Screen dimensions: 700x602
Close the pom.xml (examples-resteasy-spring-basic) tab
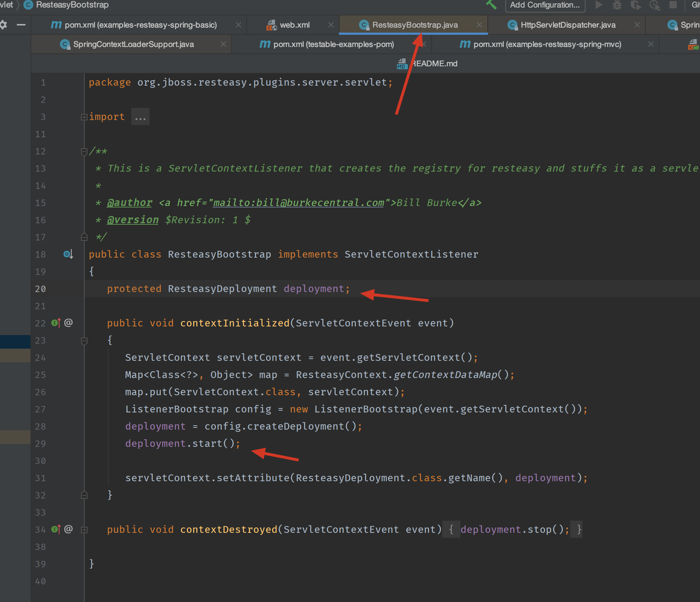238,25
